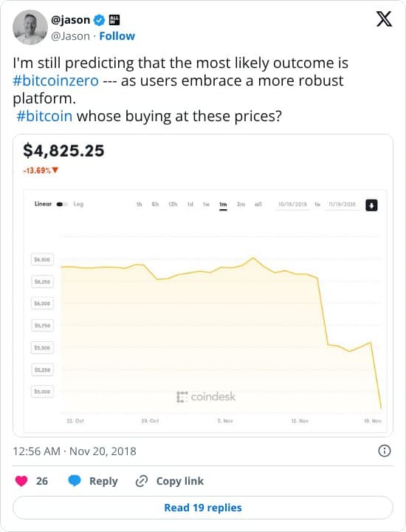Follow the @Jason account
The height and width of the screenshot is (532, 406).
(x=117, y=36)
